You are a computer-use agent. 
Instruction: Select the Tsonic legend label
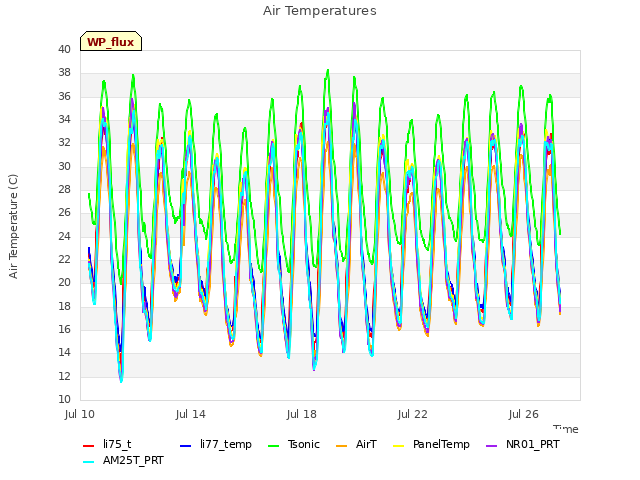point(304,444)
